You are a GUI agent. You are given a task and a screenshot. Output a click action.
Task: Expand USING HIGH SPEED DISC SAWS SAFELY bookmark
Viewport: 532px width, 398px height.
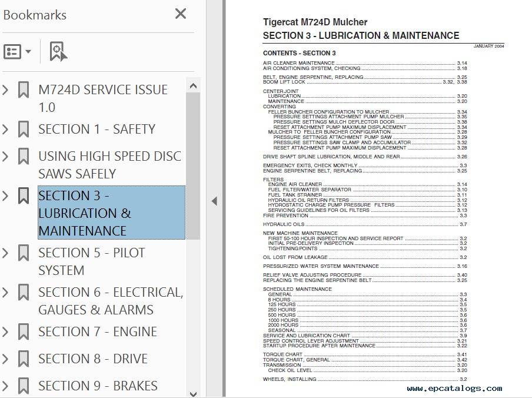pos(5,157)
